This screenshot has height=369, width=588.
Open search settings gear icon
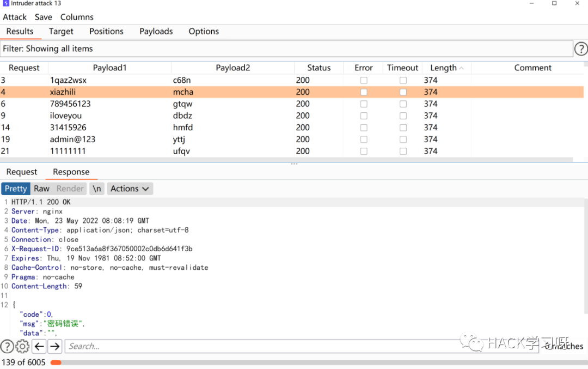coord(22,346)
